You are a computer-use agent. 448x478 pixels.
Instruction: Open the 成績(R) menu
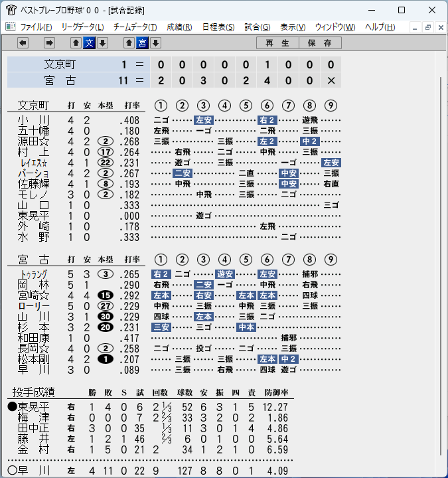pyautogui.click(x=179, y=27)
